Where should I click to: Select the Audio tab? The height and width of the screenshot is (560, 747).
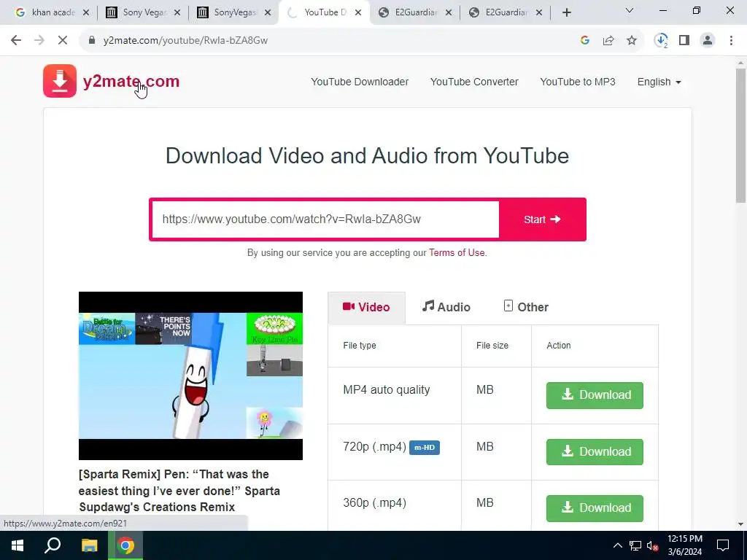[446, 307]
